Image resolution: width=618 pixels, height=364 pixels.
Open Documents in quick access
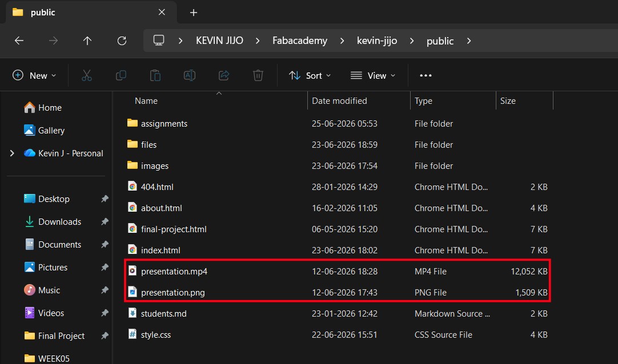coord(53,244)
